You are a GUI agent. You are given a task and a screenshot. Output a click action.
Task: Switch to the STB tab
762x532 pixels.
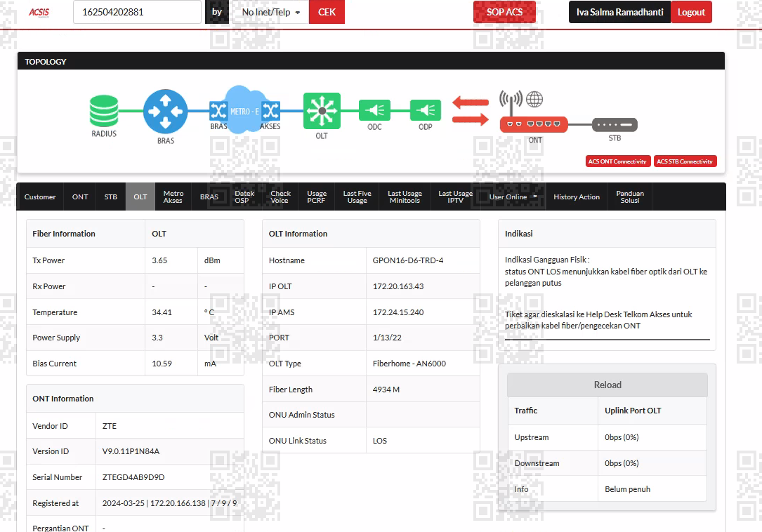click(111, 197)
